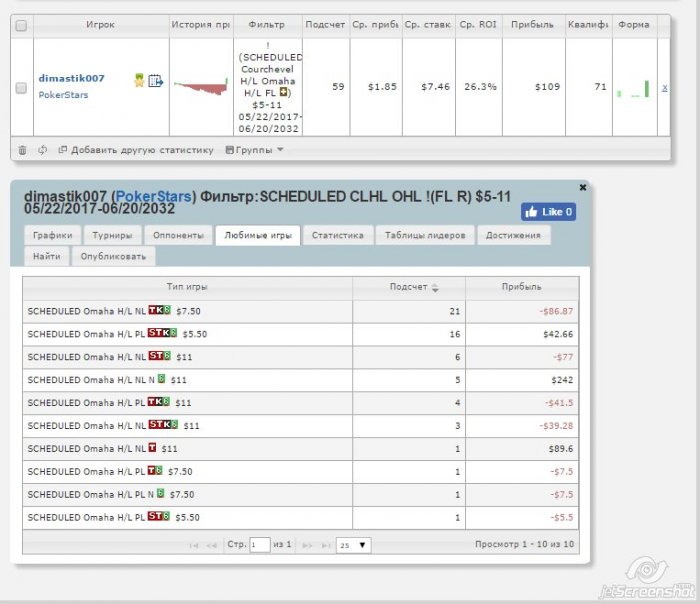Close the dimastik007 filter details panel
Image resolution: width=700 pixels, height=604 pixels.
pos(582,187)
